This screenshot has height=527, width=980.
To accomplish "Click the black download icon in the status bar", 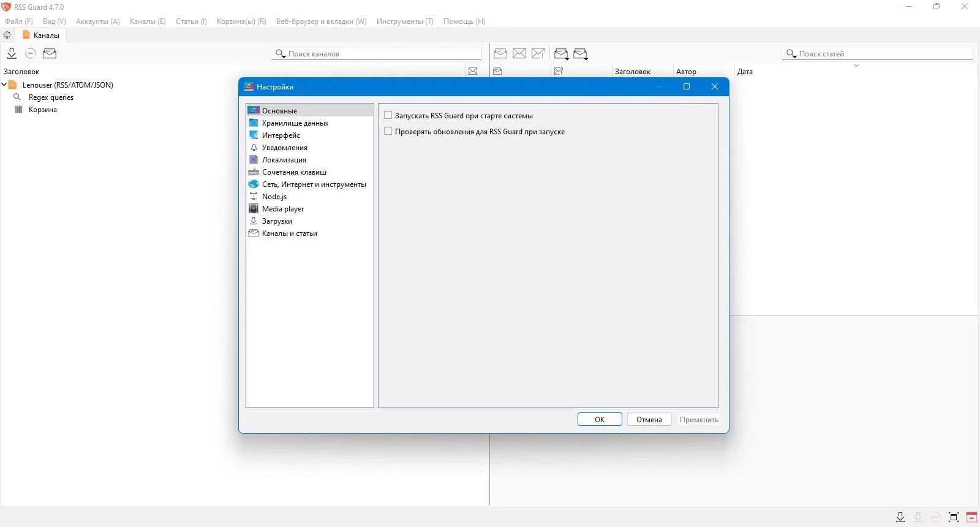I will point(900,517).
